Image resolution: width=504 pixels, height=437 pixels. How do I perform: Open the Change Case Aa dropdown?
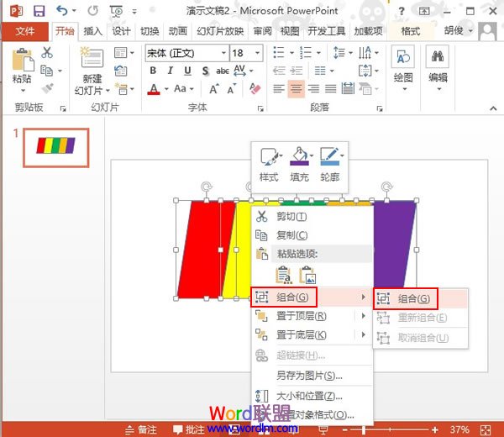point(184,88)
